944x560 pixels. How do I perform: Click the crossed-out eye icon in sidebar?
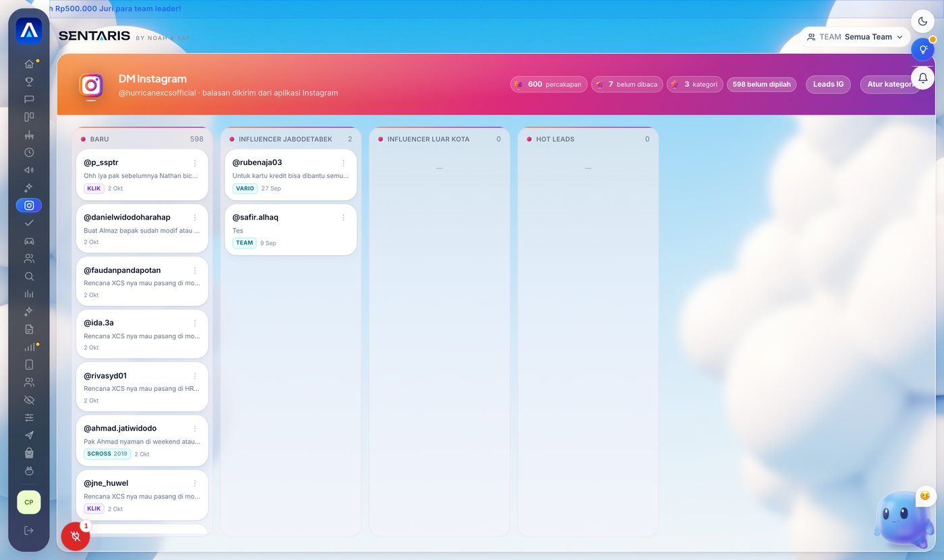(x=29, y=400)
